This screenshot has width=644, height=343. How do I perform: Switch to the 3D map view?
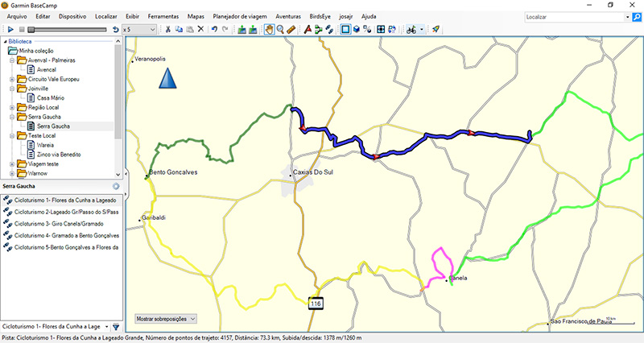357,30
